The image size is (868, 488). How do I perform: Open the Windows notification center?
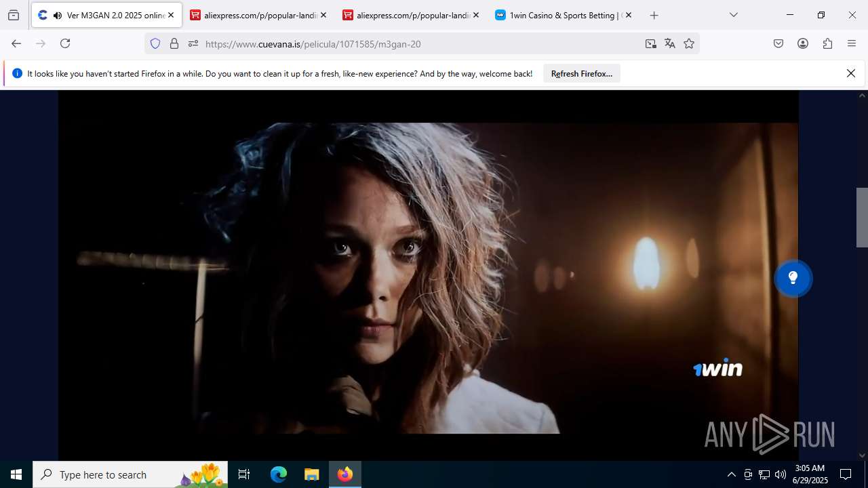[x=846, y=474]
